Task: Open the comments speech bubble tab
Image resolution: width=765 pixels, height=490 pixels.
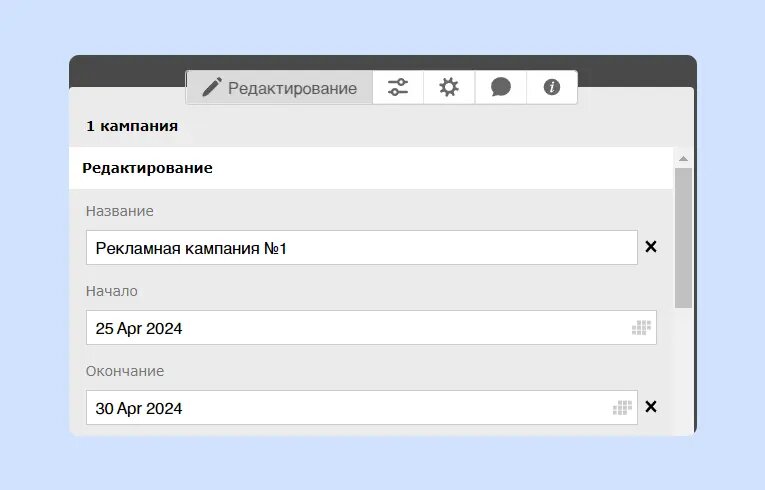Action: click(x=501, y=88)
